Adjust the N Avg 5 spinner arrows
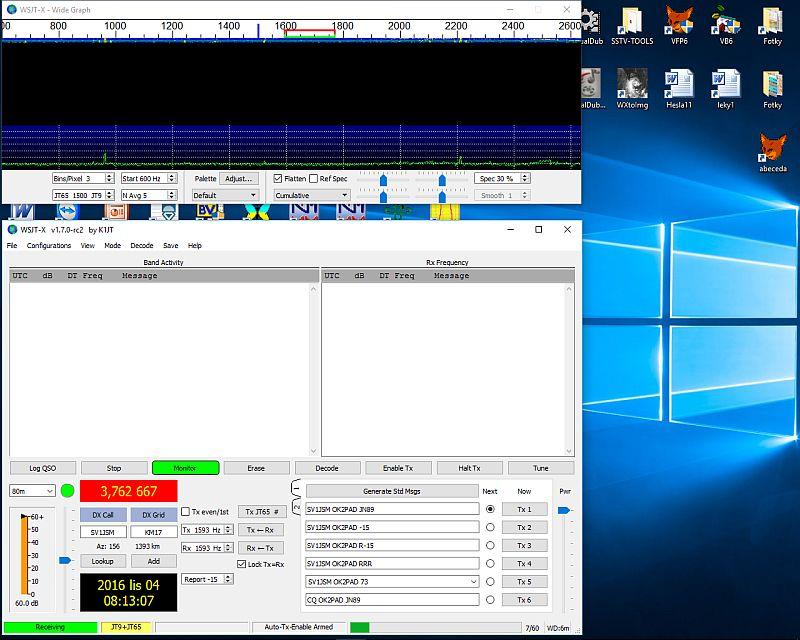 pos(171,195)
